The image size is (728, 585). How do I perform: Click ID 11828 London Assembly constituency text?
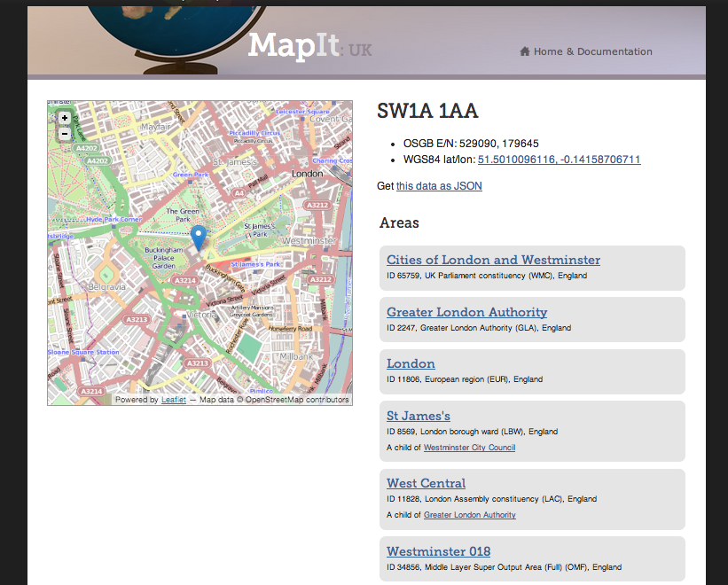coord(492,499)
